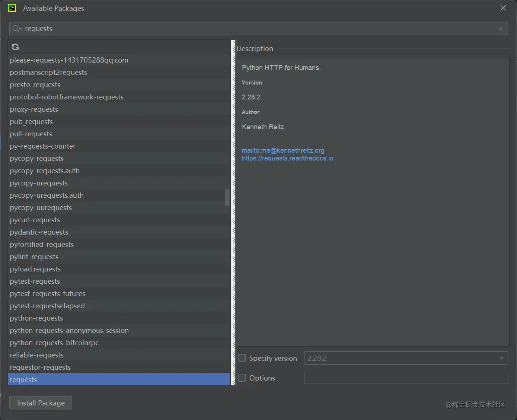Enable the Specify version checkbox

242,358
